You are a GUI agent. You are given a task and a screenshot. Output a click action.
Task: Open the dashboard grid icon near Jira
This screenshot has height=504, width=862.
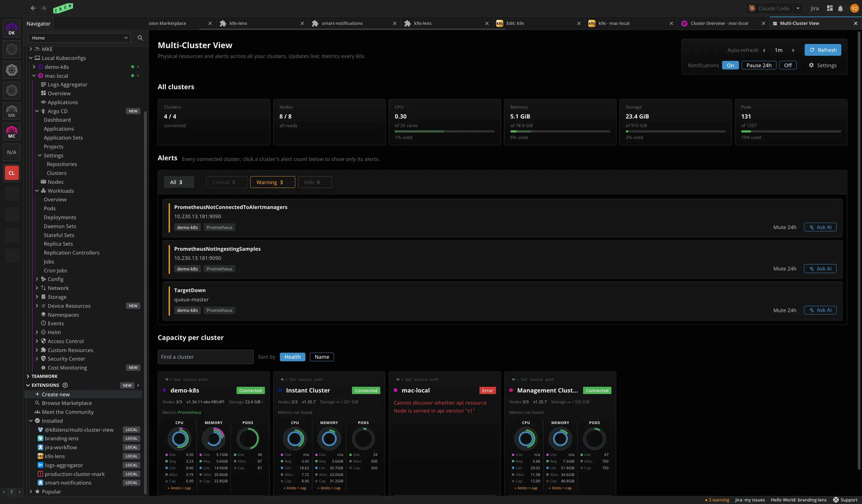click(830, 8)
